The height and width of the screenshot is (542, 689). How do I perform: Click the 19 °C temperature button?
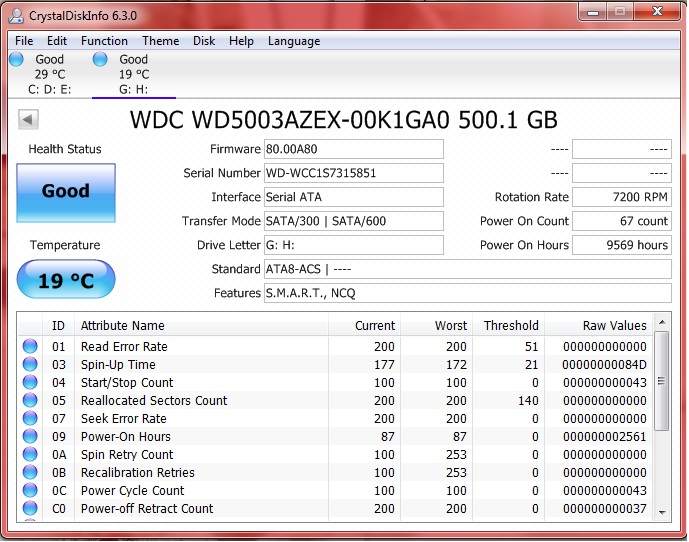[66, 281]
